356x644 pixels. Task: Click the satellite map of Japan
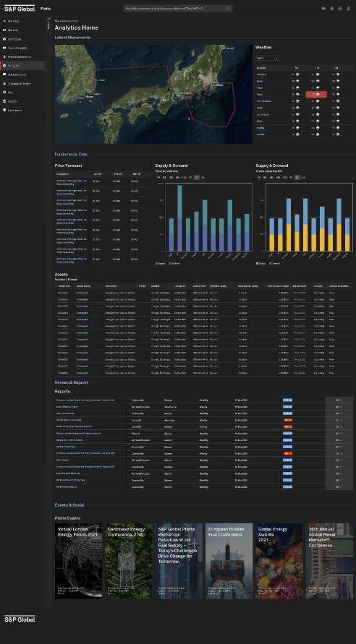153,94
